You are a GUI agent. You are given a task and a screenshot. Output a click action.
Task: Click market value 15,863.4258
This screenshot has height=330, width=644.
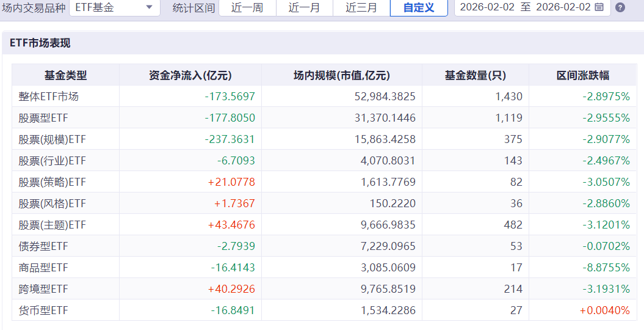385,139
